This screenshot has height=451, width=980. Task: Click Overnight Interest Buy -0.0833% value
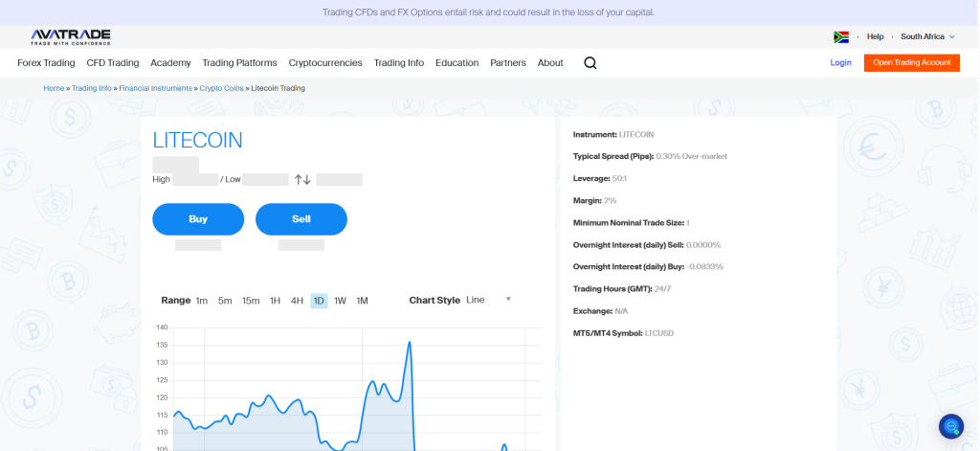705,266
